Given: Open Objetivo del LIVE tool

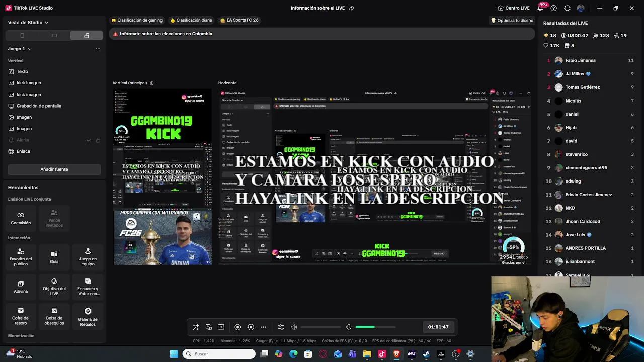Looking at the screenshot, I should [54, 287].
